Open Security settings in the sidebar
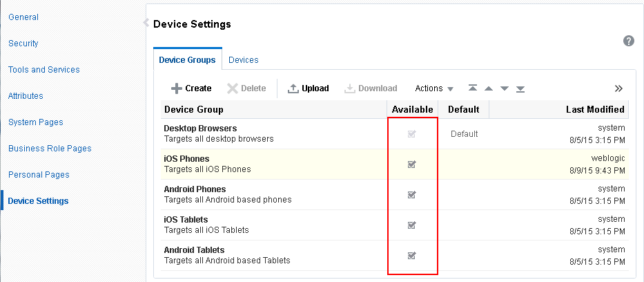Image resolution: width=644 pixels, height=282 pixels. (x=23, y=44)
